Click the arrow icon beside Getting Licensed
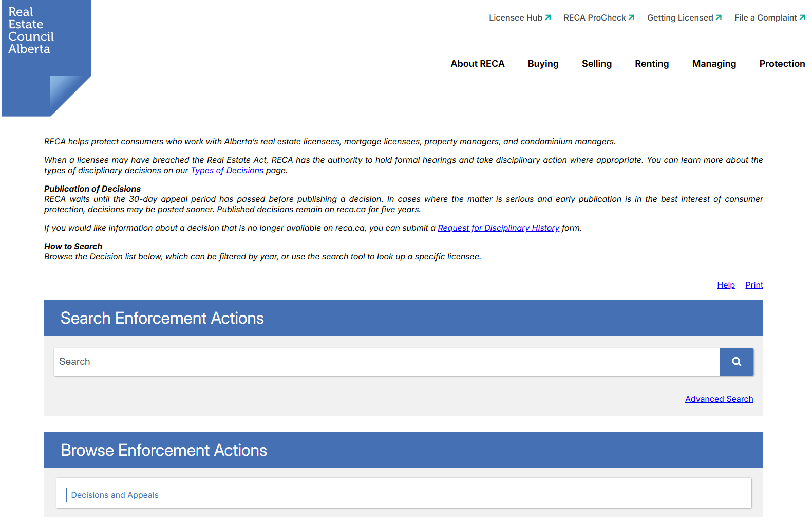The width and height of the screenshot is (812, 521). pyautogui.click(x=719, y=17)
